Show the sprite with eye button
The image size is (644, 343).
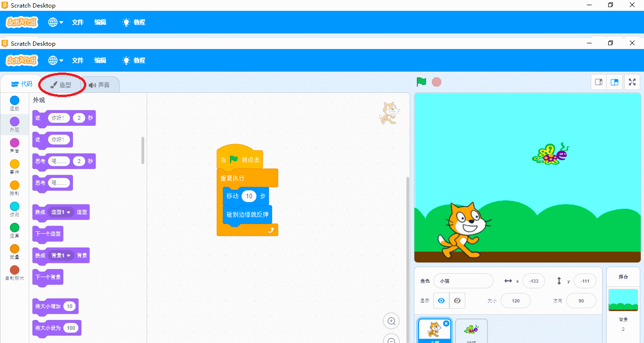coord(441,301)
